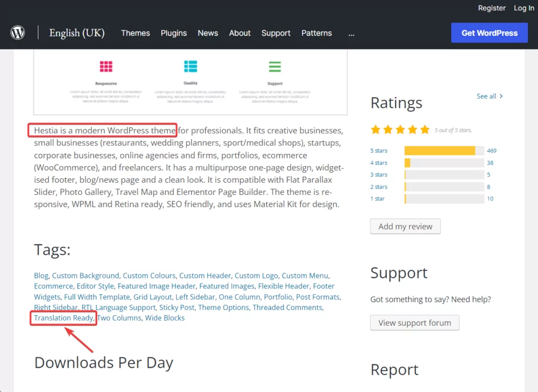The width and height of the screenshot is (538, 392).
Task: Open the Custom Menu tag
Action: coord(305,276)
